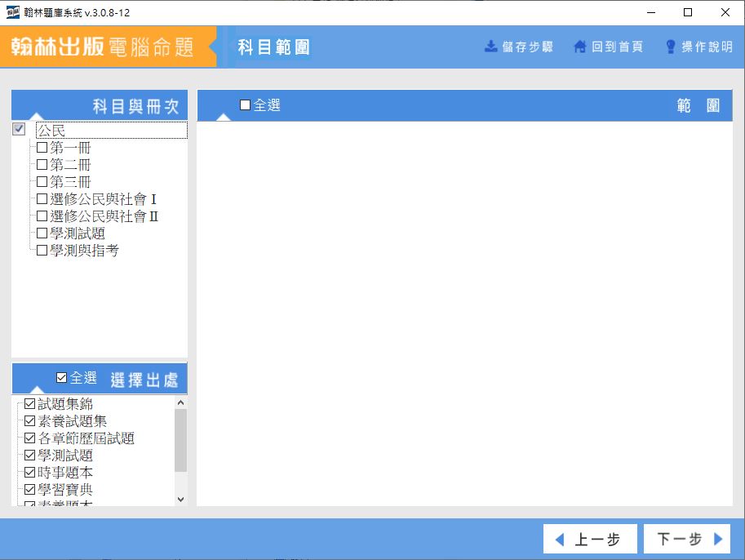Select the 學習寶典 source label

point(65,490)
